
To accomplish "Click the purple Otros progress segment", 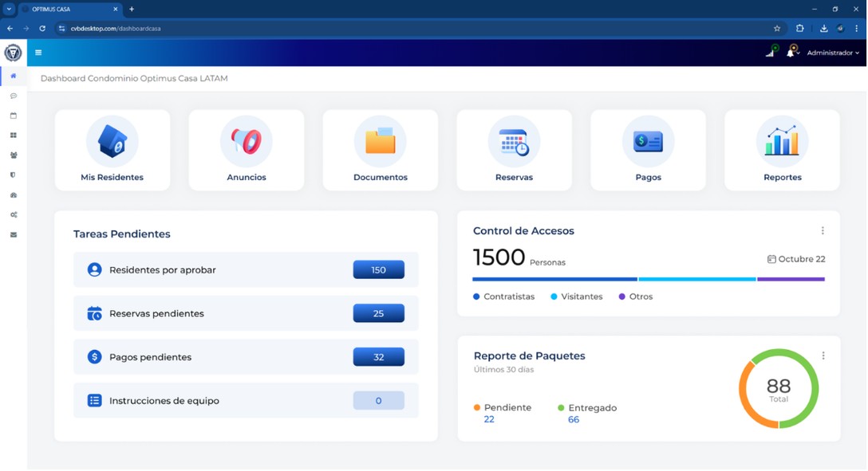I will pyautogui.click(x=791, y=279).
